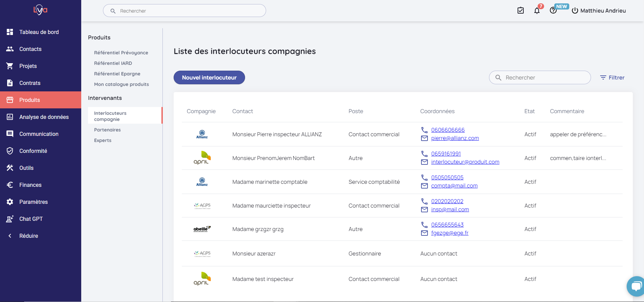Image resolution: width=644 pixels, height=302 pixels.
Task: Call 0606606666 link
Action: point(448,130)
